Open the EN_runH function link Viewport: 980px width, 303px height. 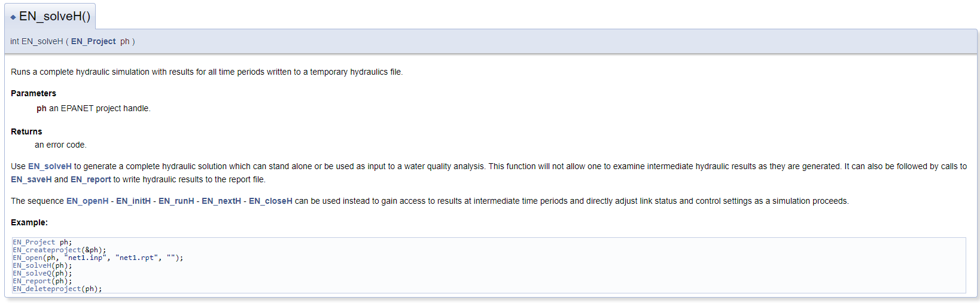pos(176,201)
